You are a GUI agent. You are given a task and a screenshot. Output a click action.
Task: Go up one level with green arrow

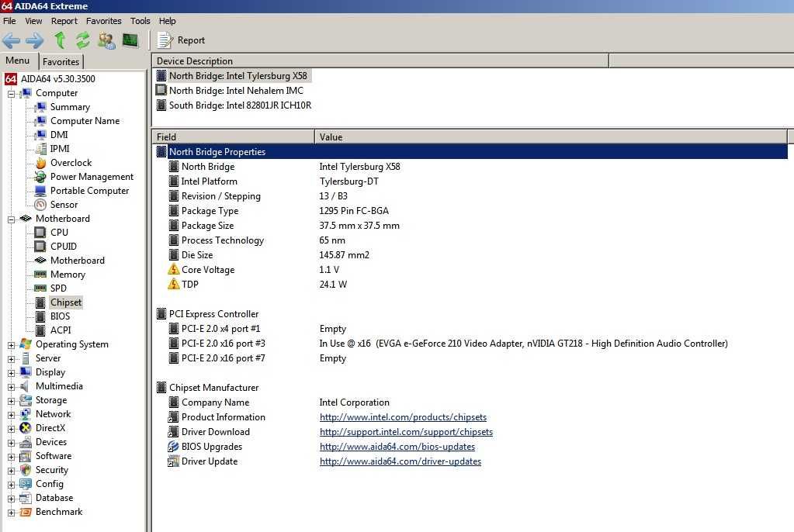click(x=60, y=40)
